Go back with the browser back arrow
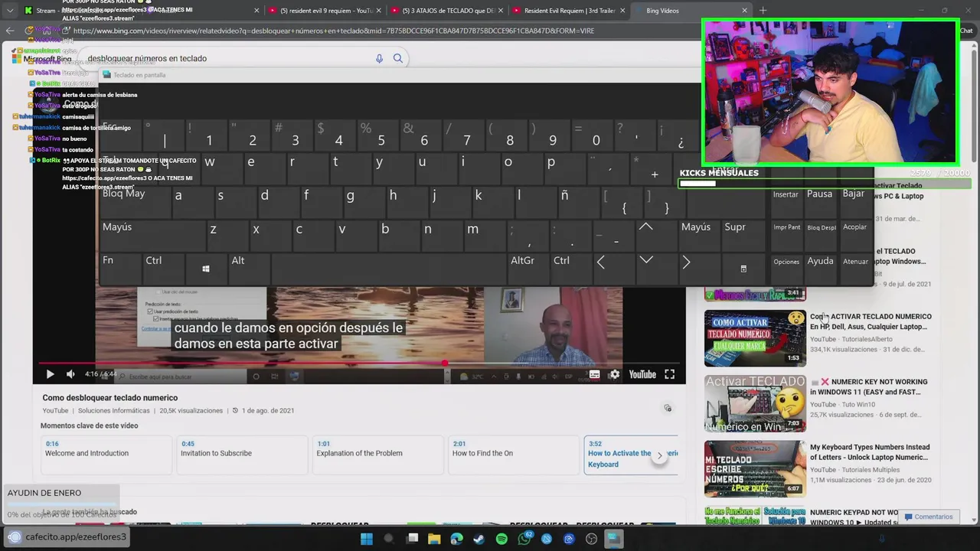This screenshot has width=980, height=551. point(10,31)
